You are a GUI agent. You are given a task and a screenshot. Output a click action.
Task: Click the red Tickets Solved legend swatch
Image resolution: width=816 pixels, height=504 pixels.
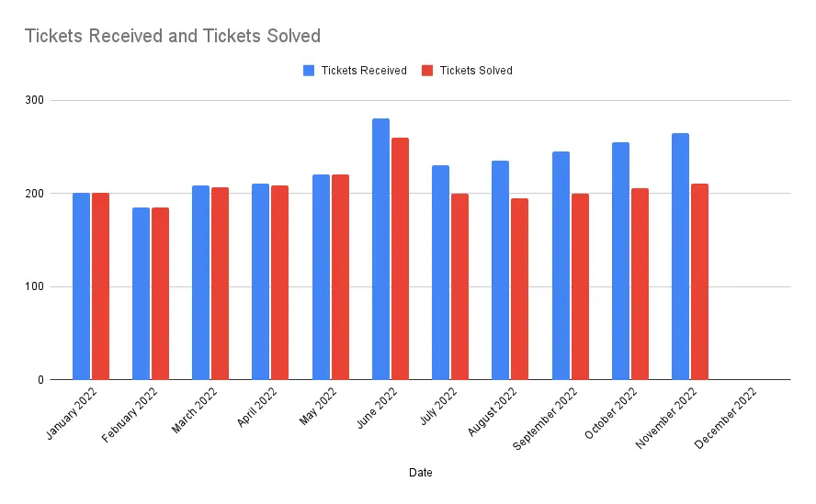(427, 71)
